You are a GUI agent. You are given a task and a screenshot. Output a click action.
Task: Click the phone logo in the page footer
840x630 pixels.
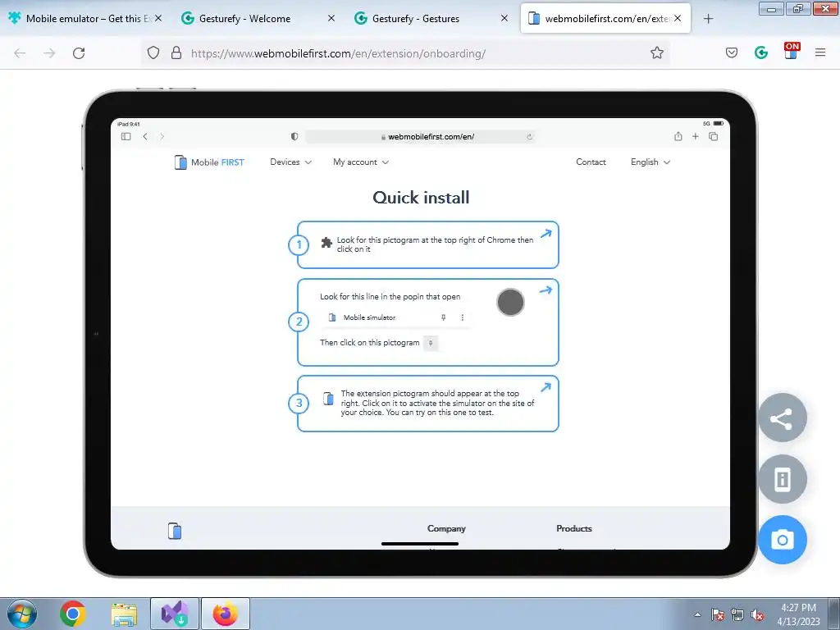[x=175, y=531]
